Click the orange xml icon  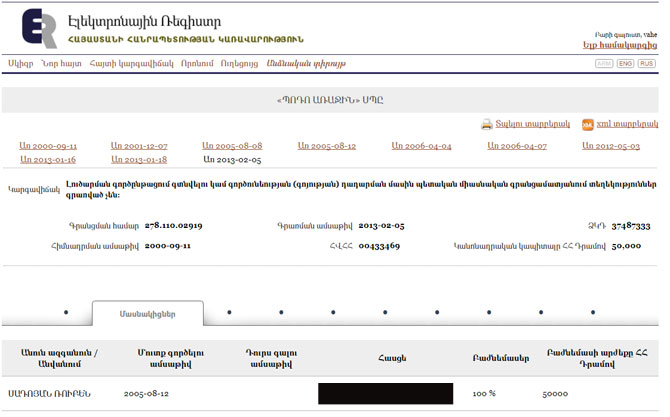tap(588, 124)
